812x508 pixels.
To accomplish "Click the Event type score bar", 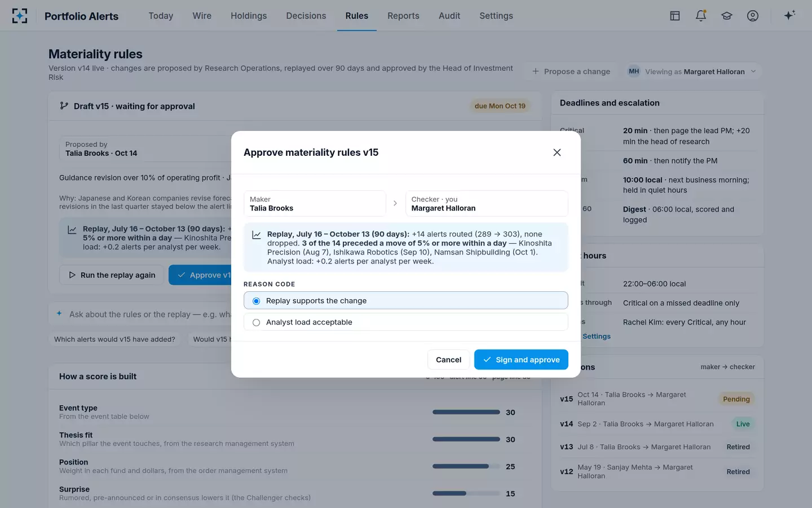I will [x=466, y=412].
